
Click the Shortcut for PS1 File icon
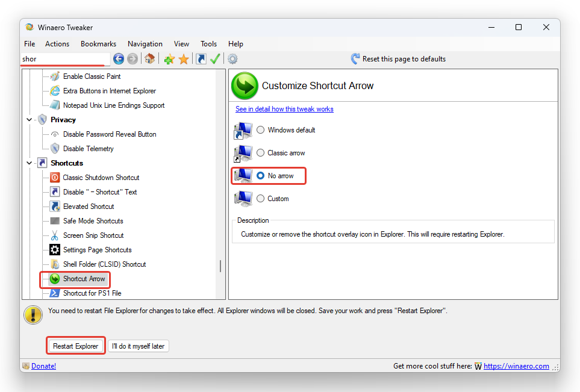55,293
